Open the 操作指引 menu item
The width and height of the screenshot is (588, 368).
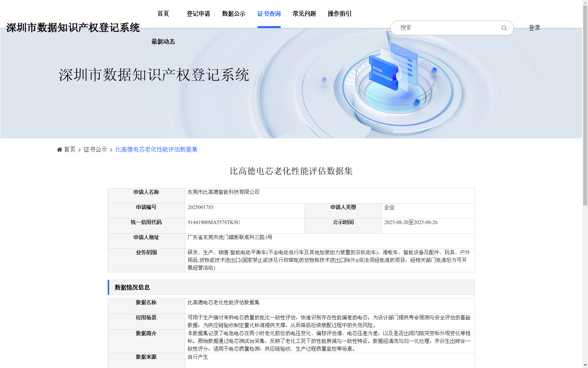point(340,14)
